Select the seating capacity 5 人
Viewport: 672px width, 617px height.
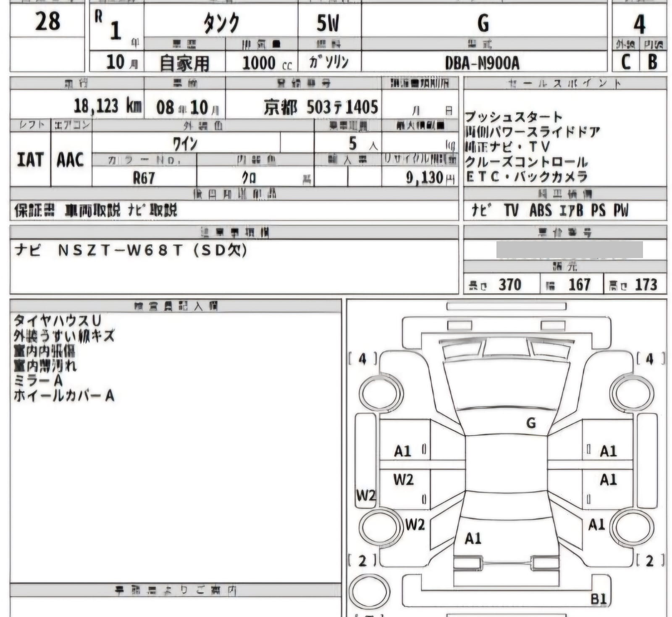(363, 144)
